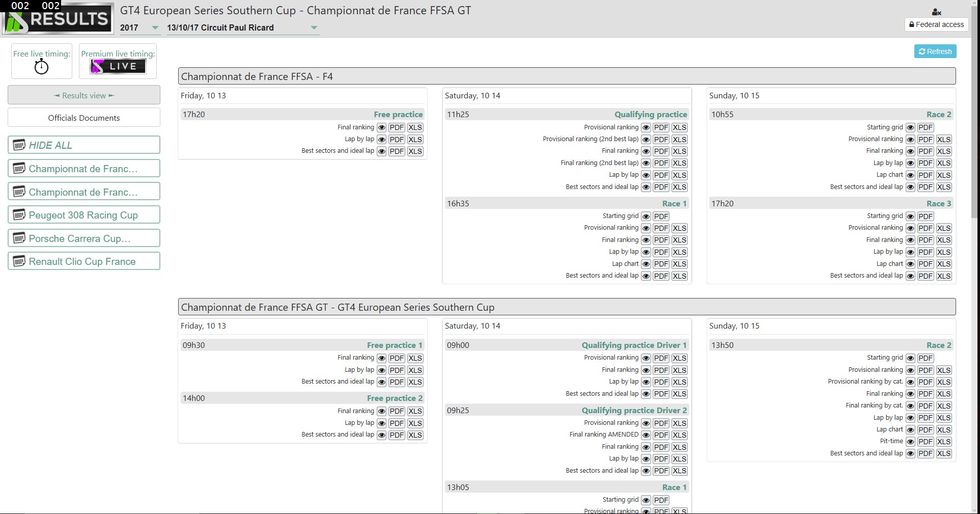Toggle HIDE ALL categories
This screenshot has width=980, height=514.
[84, 145]
